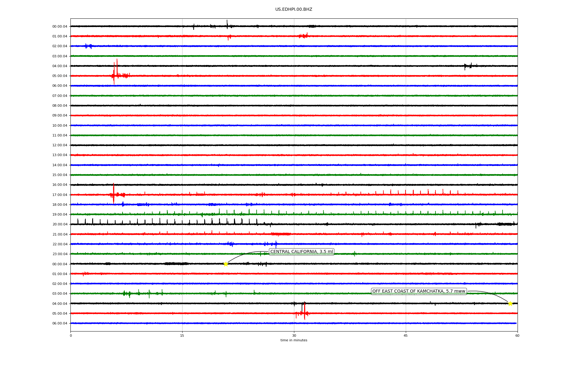Click the first 00:00:04 row label
This screenshot has height=368, width=588.
[x=60, y=27]
